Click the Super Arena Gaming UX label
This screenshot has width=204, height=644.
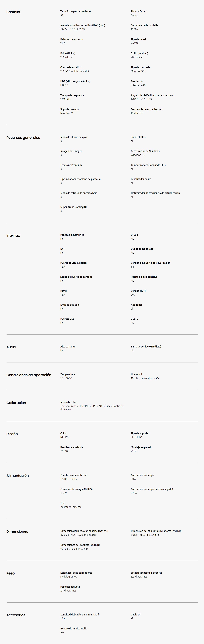(x=74, y=207)
